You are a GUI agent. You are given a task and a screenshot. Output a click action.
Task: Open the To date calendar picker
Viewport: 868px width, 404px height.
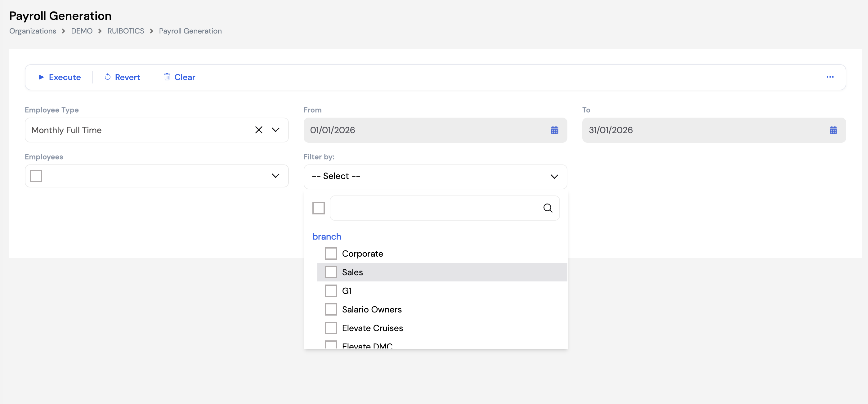[x=833, y=130]
